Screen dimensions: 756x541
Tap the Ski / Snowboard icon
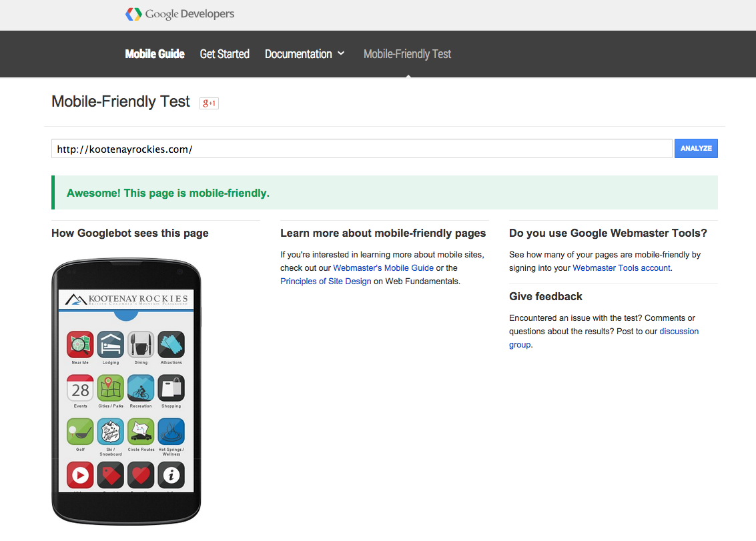110,432
